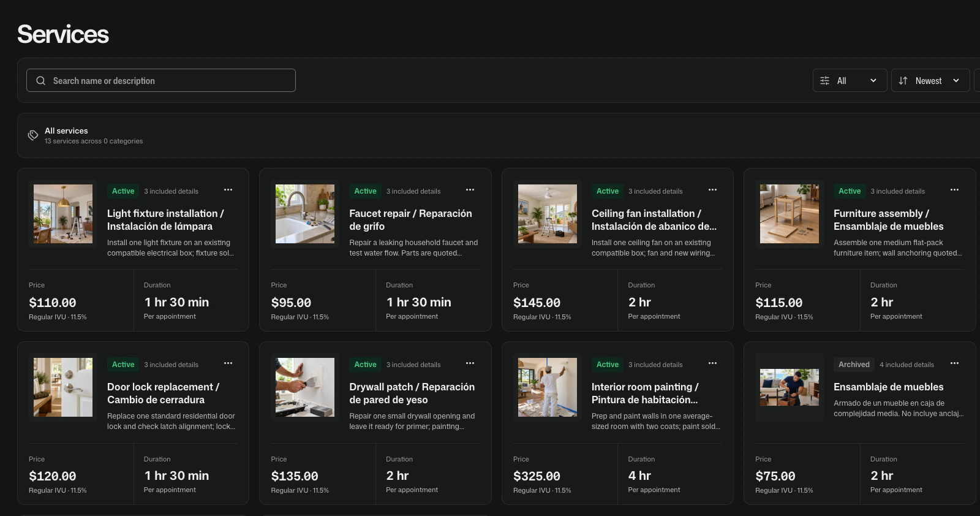Click the Search name or description field
The image size is (980, 516).
pos(161,80)
